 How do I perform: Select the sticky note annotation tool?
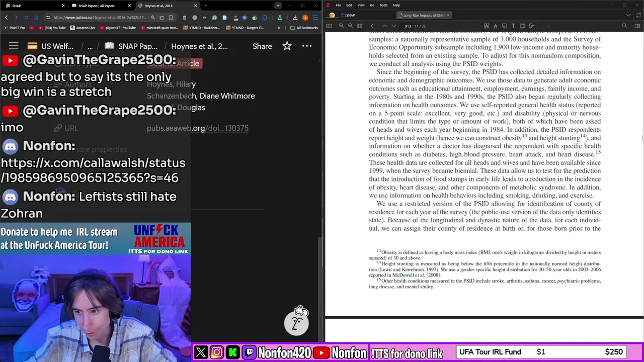coord(504,26)
